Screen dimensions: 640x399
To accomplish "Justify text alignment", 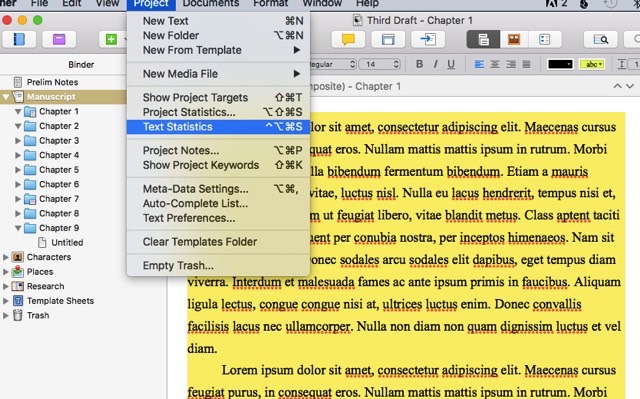I will 527,64.
